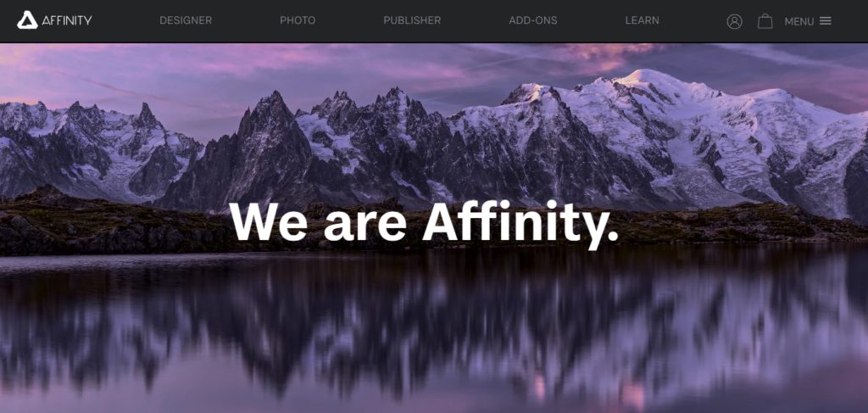Open the PHOTO nav item
Viewport: 868px width, 413px height.
(x=298, y=20)
